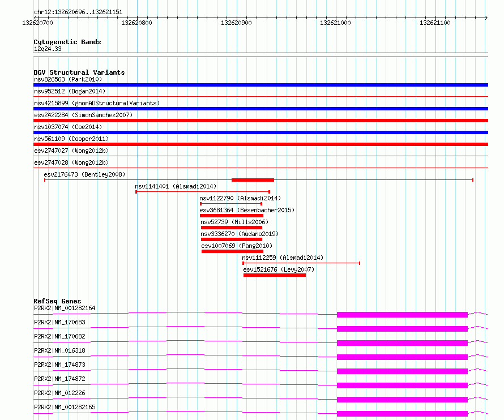
Task: Click the 132620900 ruler coordinate
Action: (x=236, y=23)
